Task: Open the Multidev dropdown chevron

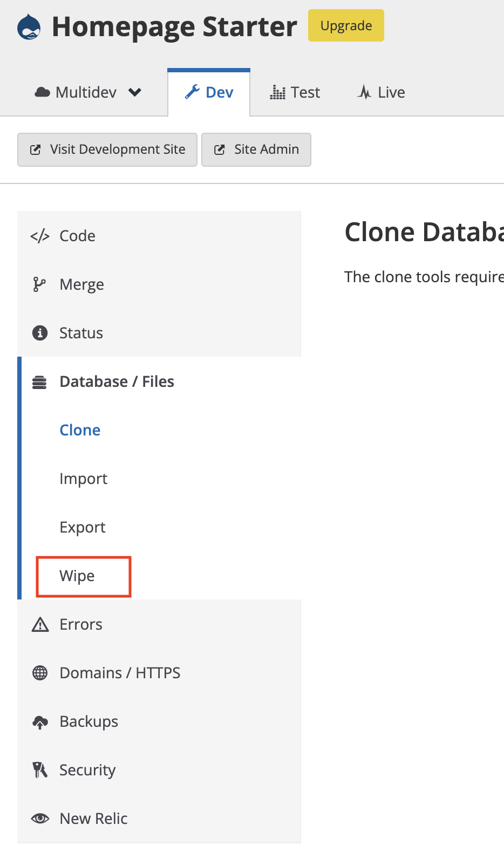Action: click(x=135, y=92)
